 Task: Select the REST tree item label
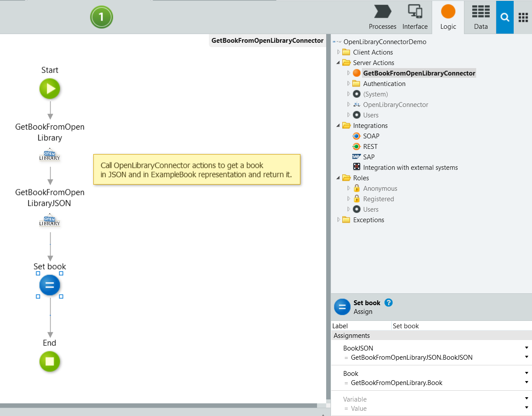point(370,147)
